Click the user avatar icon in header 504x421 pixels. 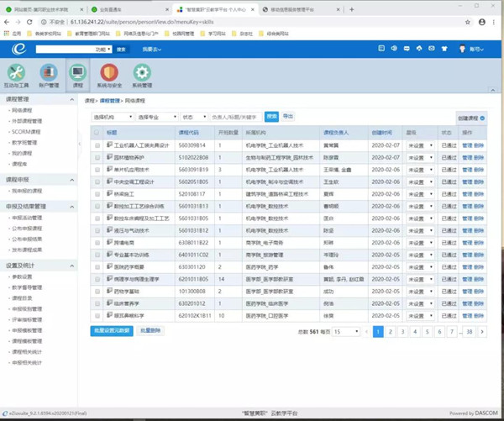point(463,50)
